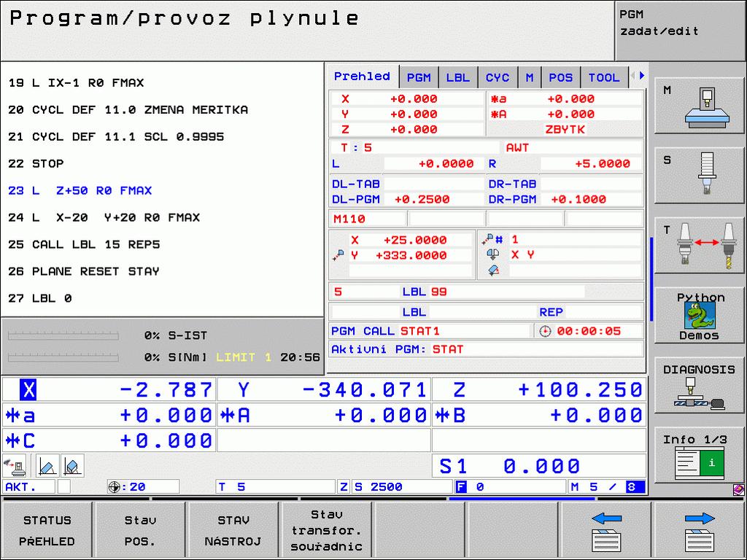Open the T tool change softkey
This screenshot has width=747, height=560.
tap(699, 246)
